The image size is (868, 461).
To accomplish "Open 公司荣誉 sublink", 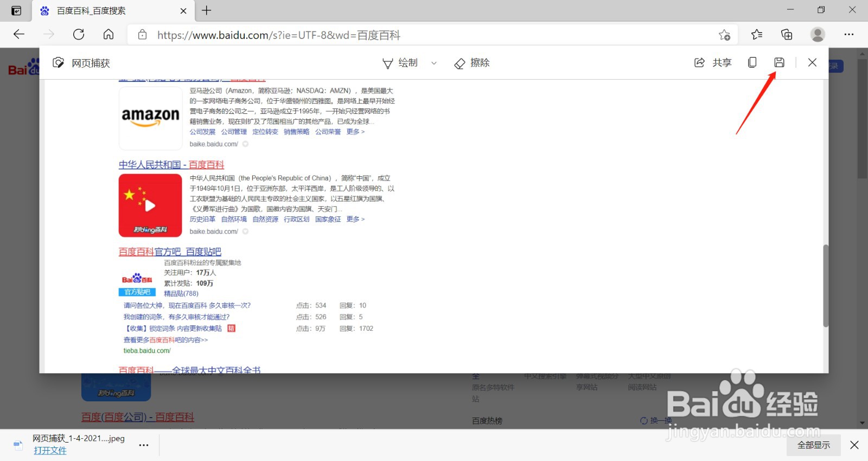I will pos(328,132).
